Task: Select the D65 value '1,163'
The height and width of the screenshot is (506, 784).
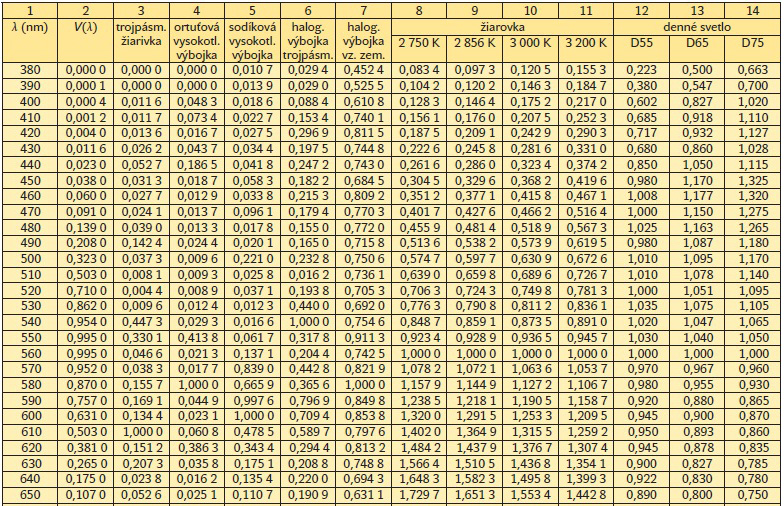Action: point(697,228)
